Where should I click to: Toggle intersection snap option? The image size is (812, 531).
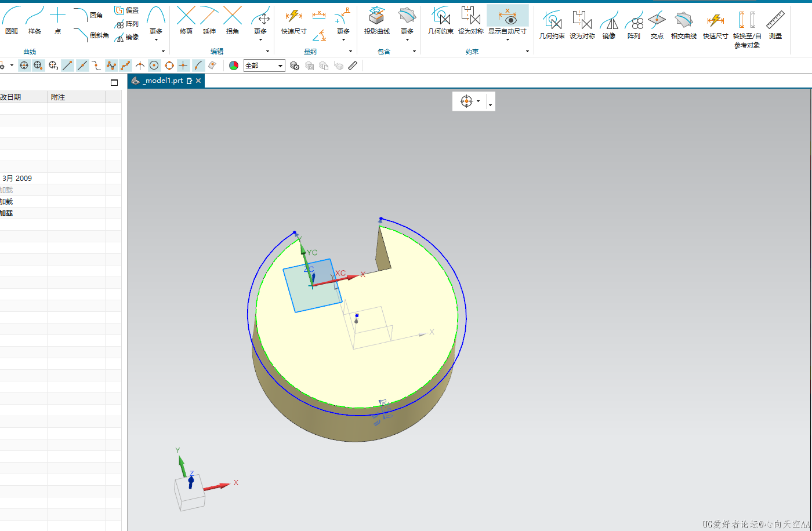click(140, 66)
